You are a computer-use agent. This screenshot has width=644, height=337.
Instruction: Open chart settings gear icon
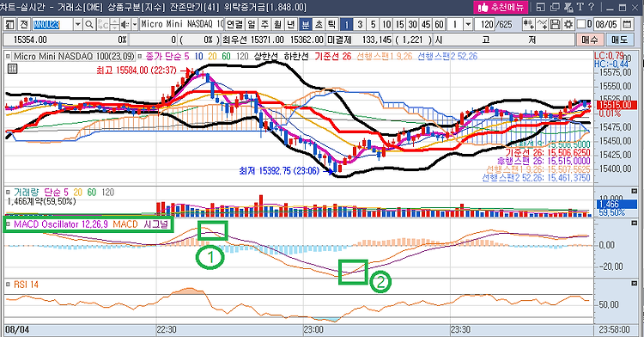(x=568, y=25)
